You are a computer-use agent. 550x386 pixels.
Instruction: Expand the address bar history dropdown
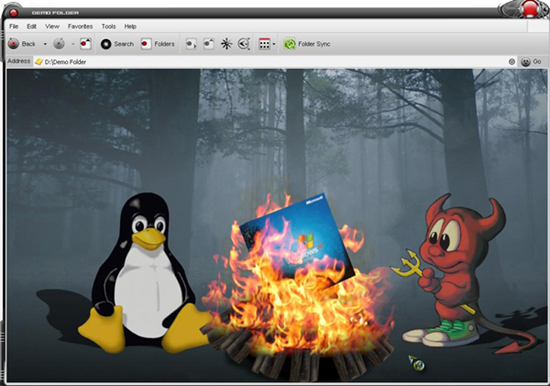point(512,62)
